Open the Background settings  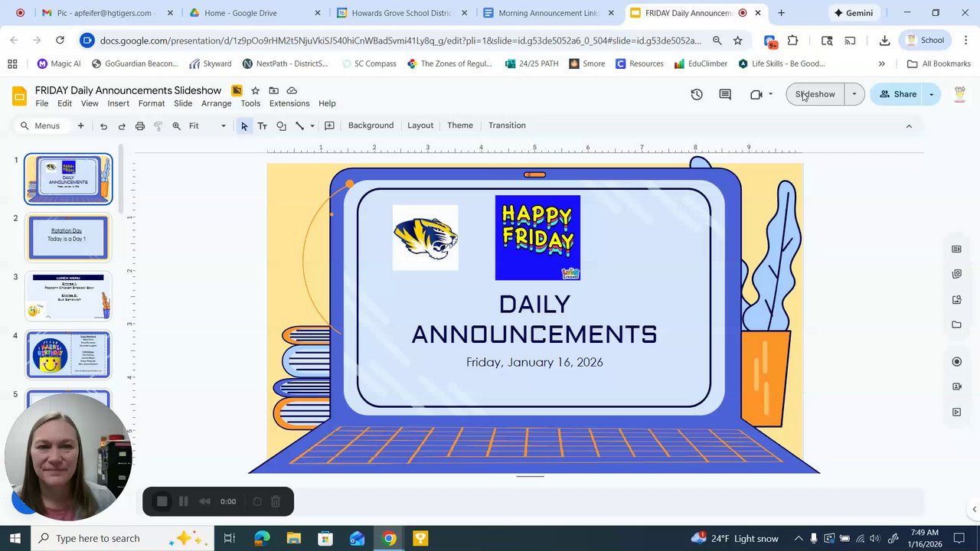click(371, 126)
